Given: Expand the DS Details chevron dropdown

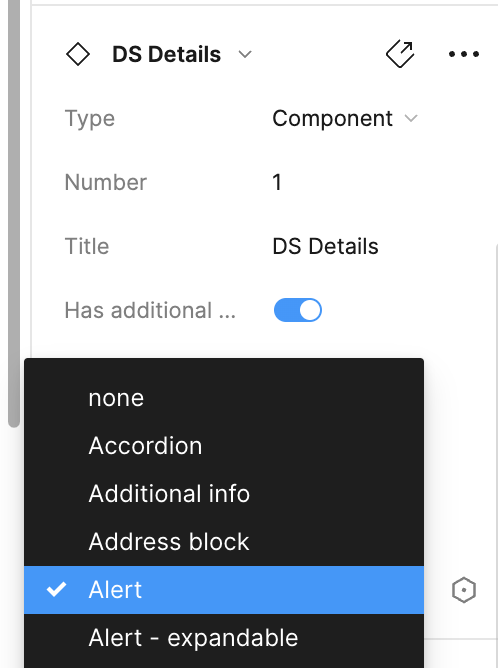Looking at the screenshot, I should 245,55.
